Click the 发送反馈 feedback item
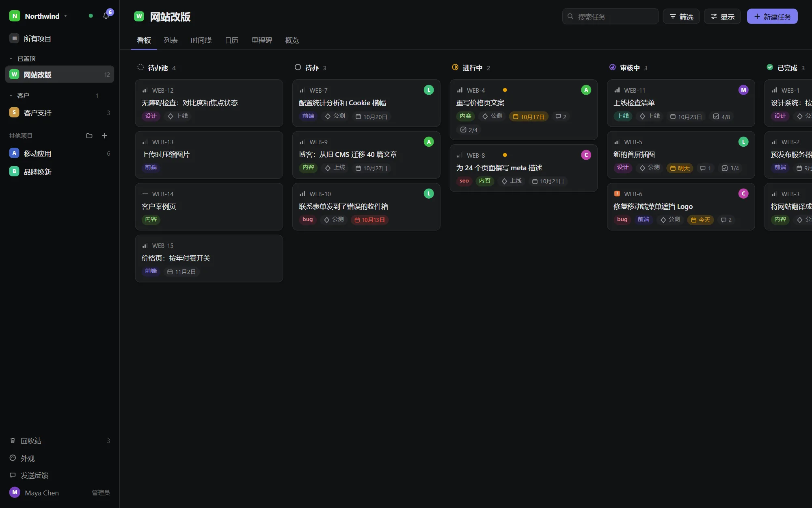 click(60, 475)
